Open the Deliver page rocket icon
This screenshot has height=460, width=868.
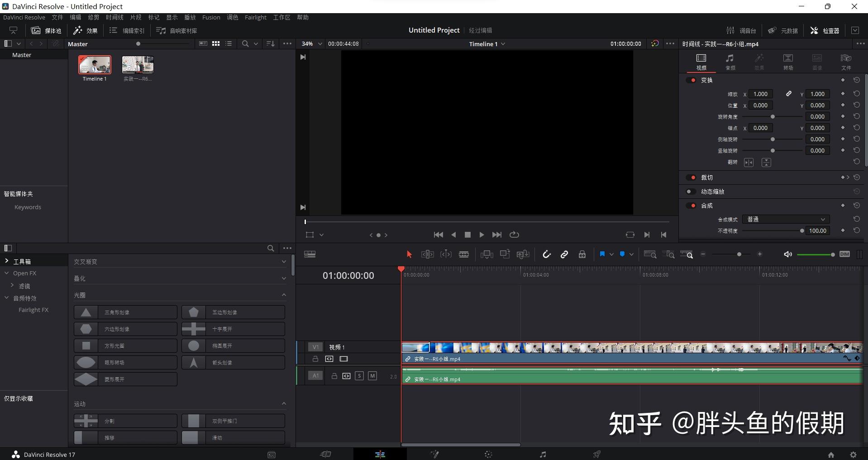596,454
